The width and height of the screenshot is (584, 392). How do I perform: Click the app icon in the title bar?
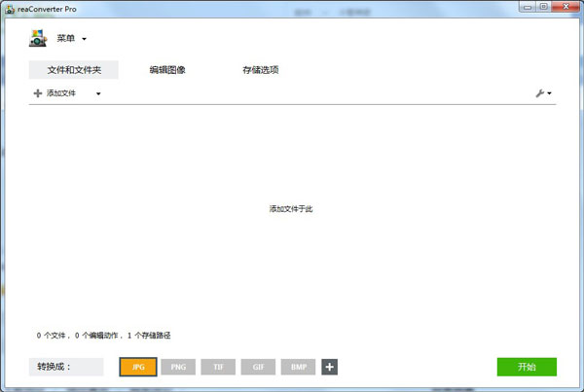9,8
